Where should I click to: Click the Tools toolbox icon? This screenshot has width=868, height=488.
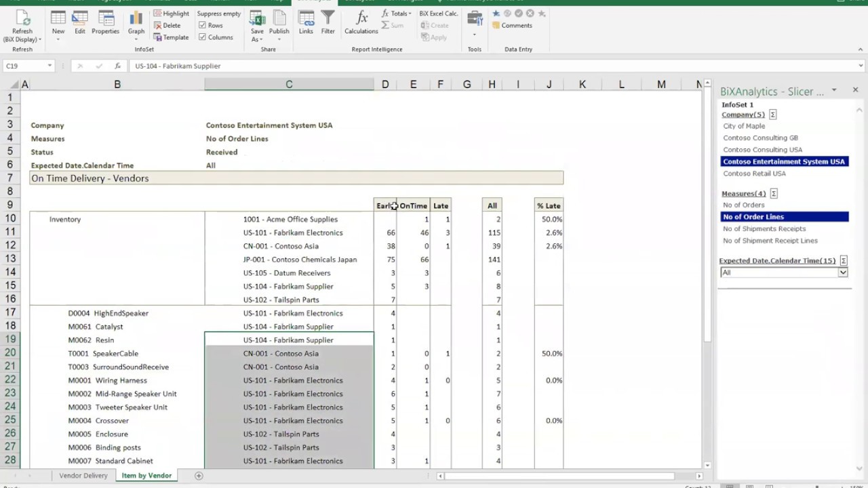(475, 19)
